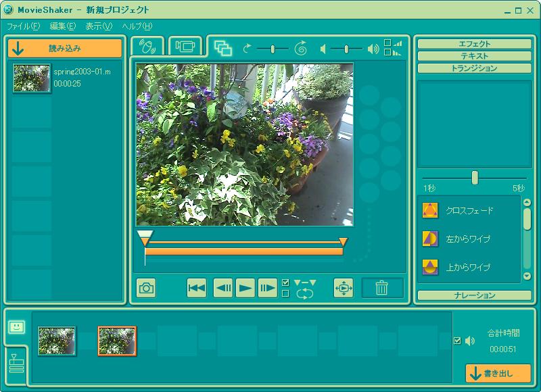The height and width of the screenshot is (392, 541).
Task: Open the 編集 menu
Action: (62, 26)
